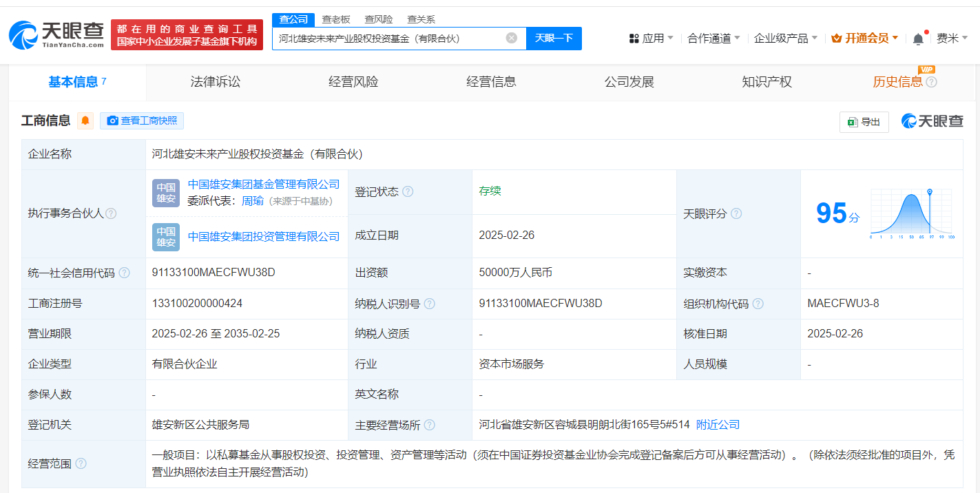
Task: Click the company name search input field
Action: (x=389, y=39)
